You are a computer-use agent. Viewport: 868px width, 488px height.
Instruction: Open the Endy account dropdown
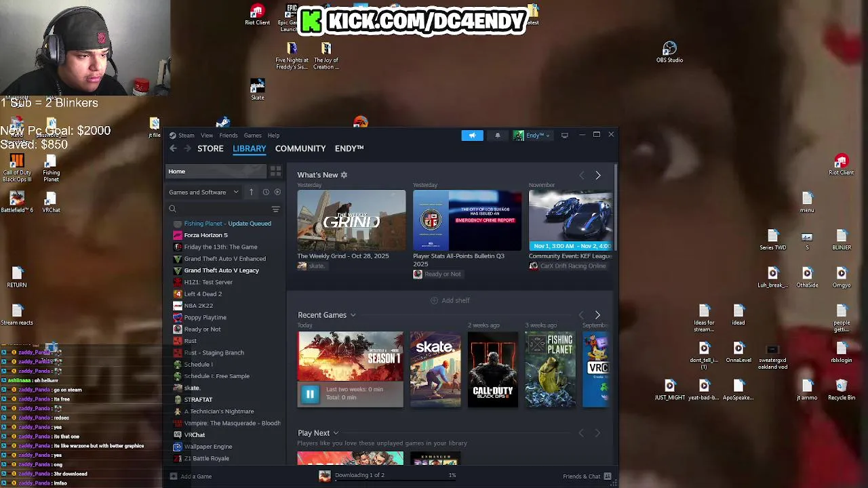pyautogui.click(x=532, y=136)
